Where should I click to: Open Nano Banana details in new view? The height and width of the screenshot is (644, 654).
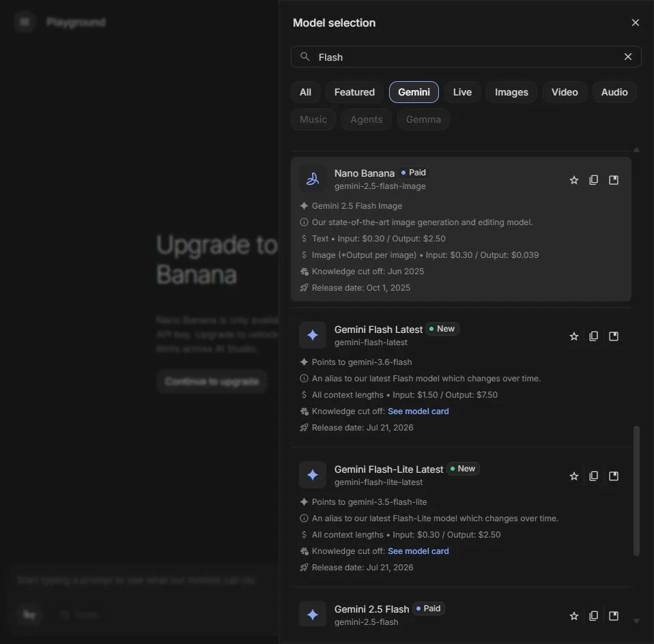614,180
